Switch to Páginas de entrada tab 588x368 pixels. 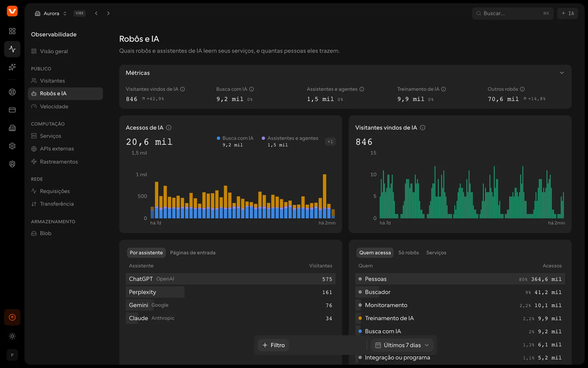pyautogui.click(x=193, y=253)
